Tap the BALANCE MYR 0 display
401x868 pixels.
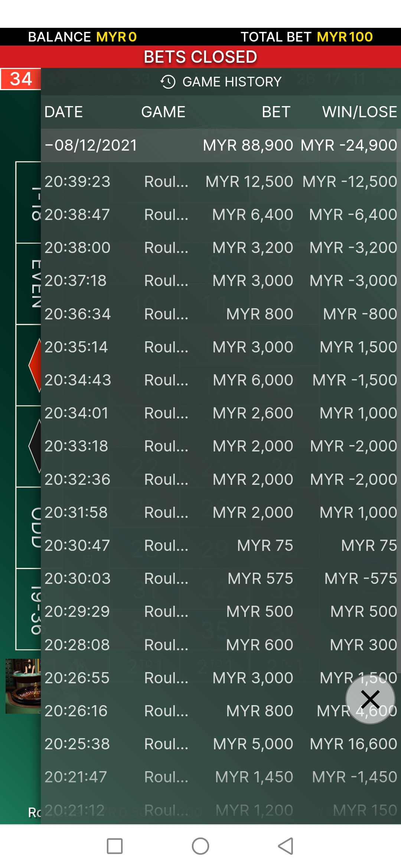tap(82, 37)
